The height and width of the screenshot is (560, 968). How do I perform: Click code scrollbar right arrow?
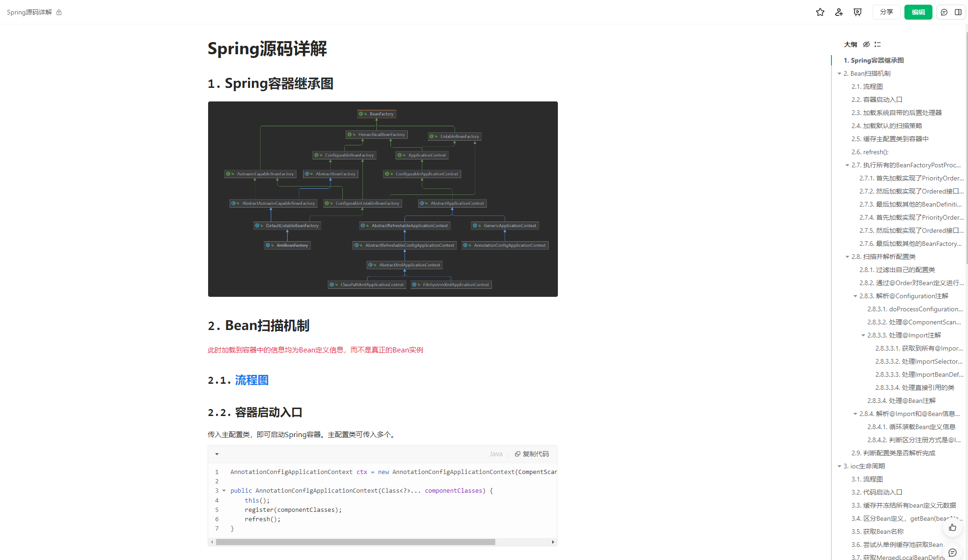tap(553, 542)
